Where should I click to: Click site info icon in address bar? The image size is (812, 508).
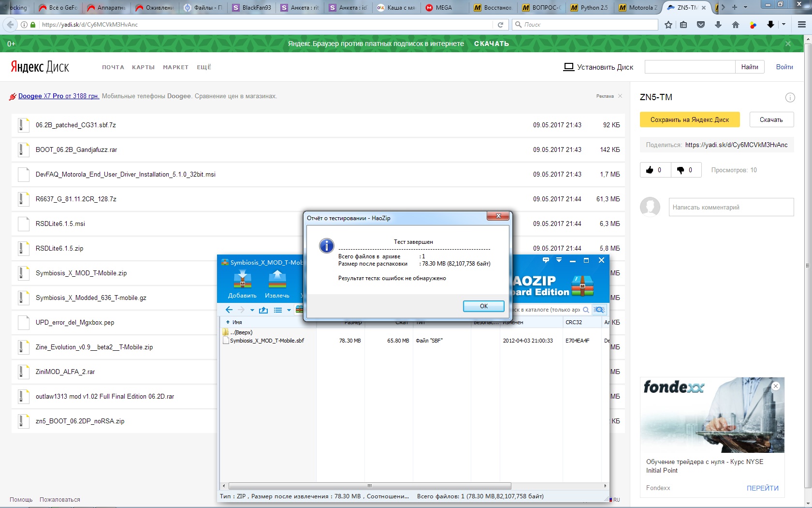(24, 25)
